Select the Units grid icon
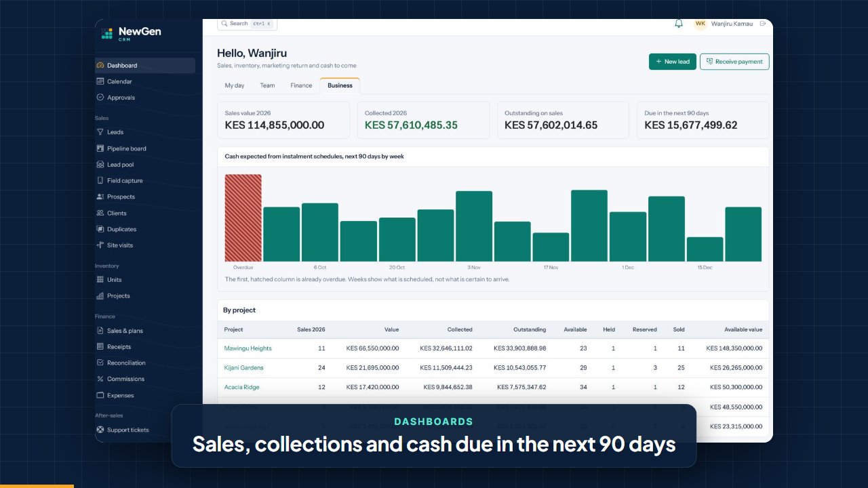This screenshot has width=868, height=488. [x=100, y=280]
